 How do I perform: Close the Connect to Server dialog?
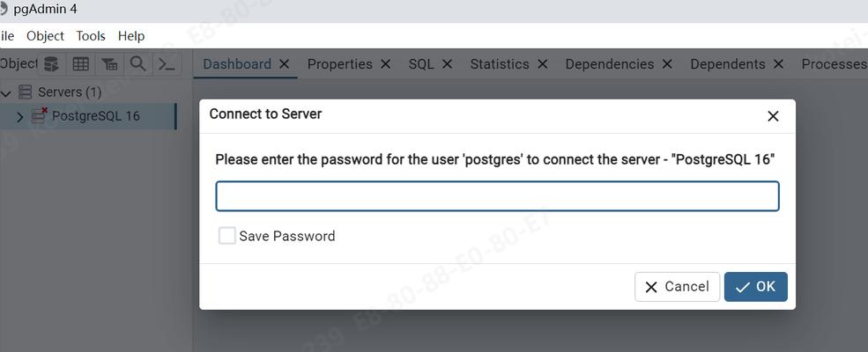tap(774, 116)
